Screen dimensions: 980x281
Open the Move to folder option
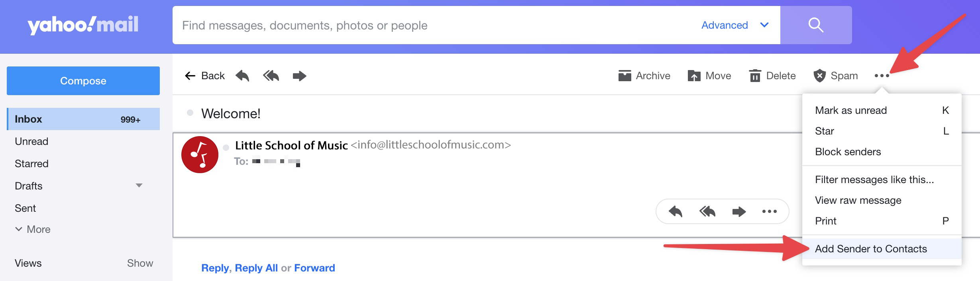709,76
